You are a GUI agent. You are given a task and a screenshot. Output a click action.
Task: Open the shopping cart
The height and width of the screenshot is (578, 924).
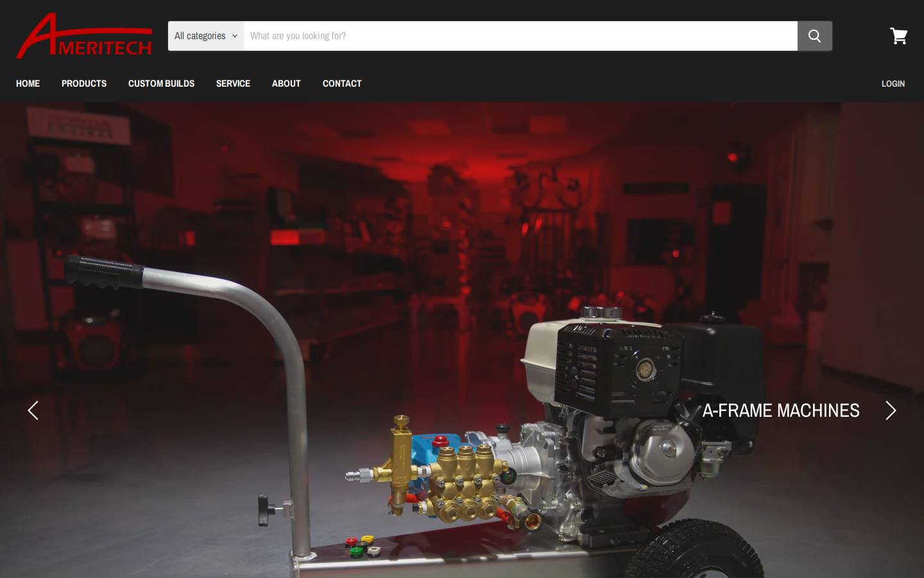click(x=898, y=36)
